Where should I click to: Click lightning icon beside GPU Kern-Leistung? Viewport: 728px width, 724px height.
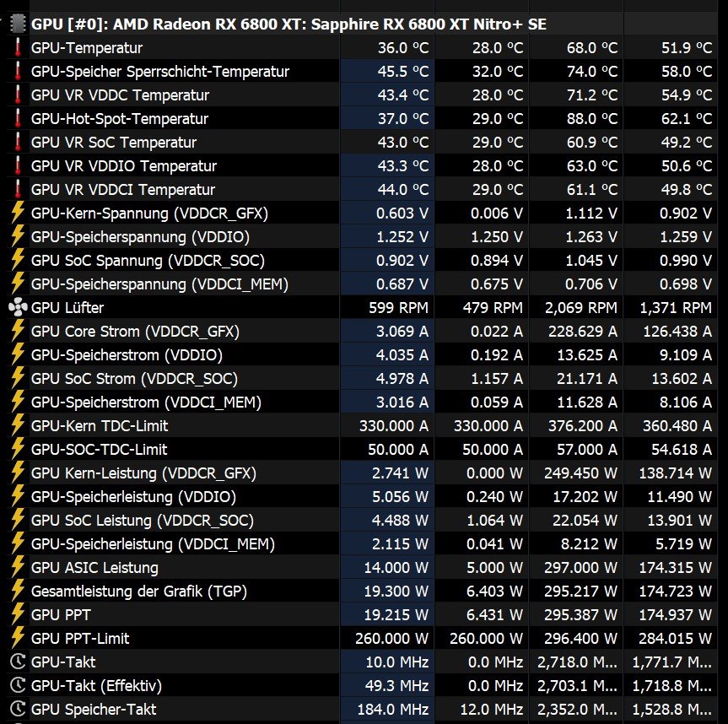click(x=18, y=473)
